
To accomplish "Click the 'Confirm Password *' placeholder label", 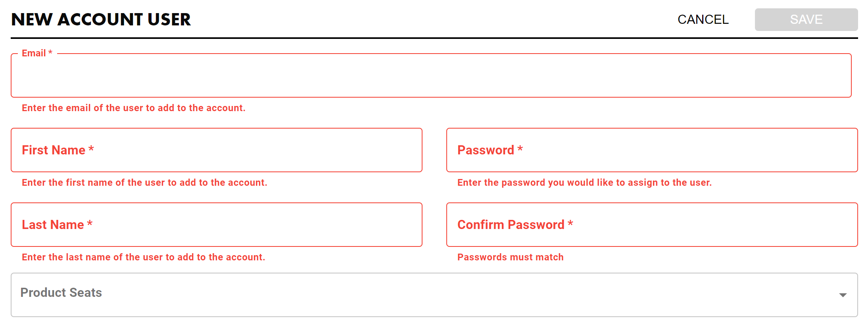I will click(515, 225).
